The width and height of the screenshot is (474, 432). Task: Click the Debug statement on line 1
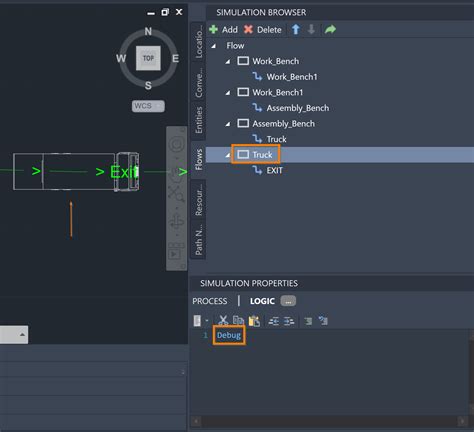point(229,335)
